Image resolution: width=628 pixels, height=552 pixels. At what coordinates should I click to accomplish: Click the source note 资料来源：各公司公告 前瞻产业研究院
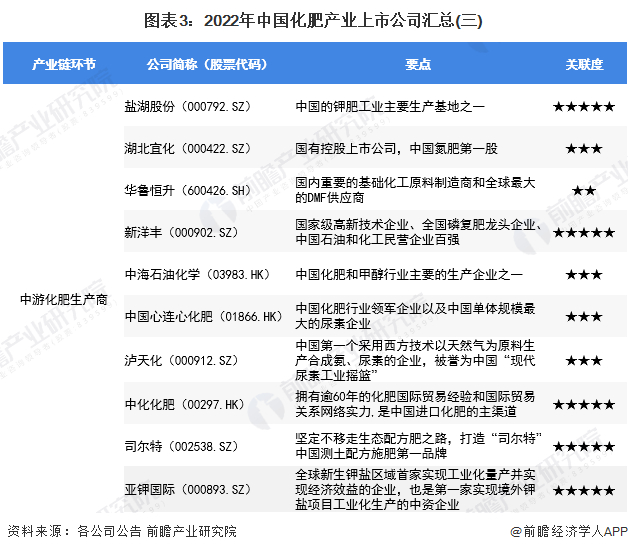(122, 531)
